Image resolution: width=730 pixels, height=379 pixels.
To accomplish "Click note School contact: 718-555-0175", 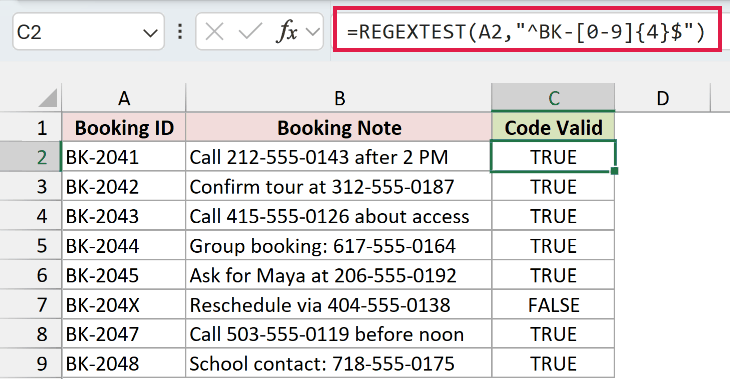I will click(338, 363).
